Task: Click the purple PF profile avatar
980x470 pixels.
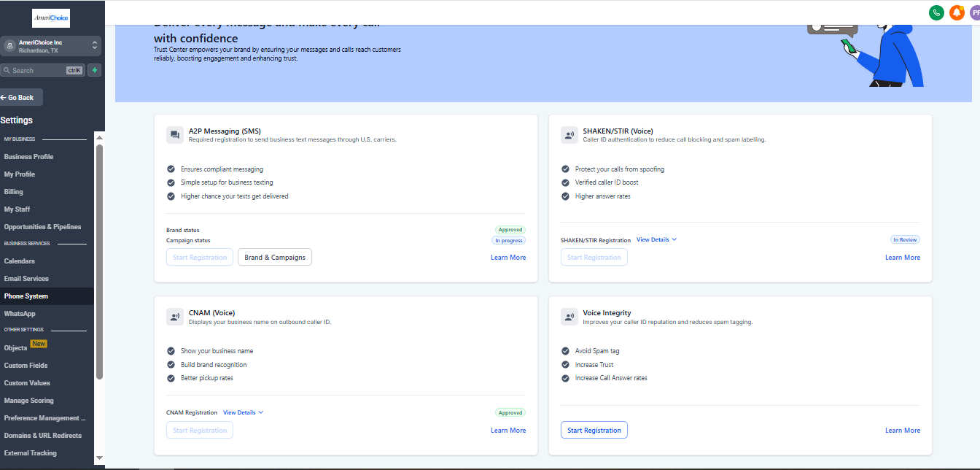Action: [x=976, y=12]
